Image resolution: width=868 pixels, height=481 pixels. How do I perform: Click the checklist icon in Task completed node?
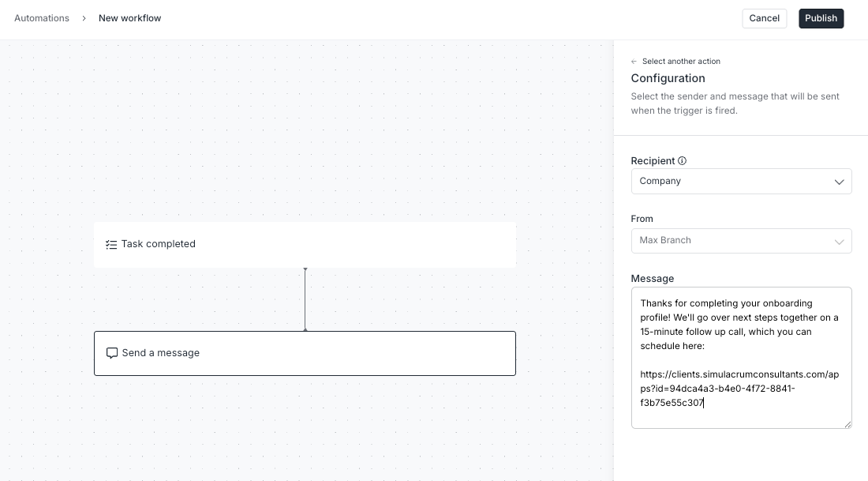(x=111, y=245)
